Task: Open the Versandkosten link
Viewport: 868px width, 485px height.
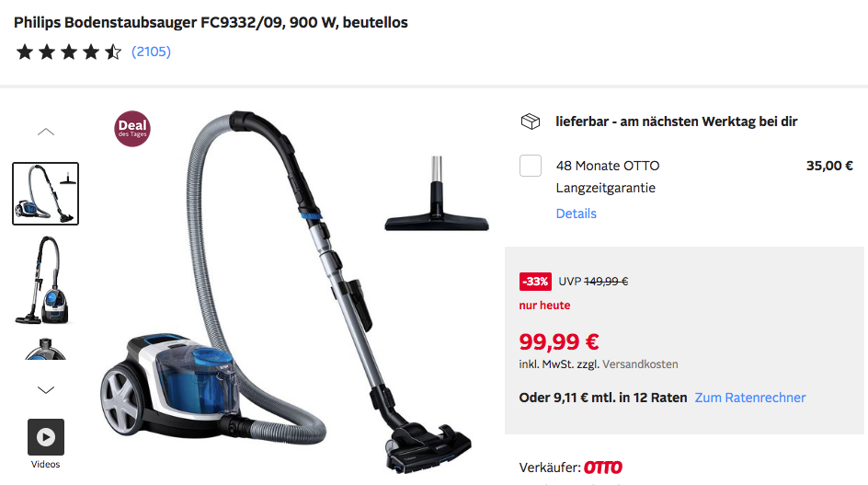Action: pos(640,364)
